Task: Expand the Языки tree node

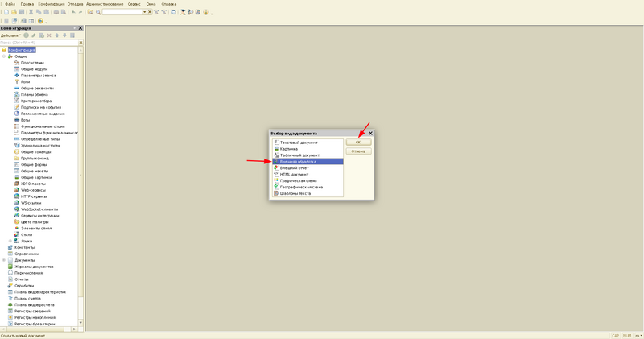Action: pos(10,242)
